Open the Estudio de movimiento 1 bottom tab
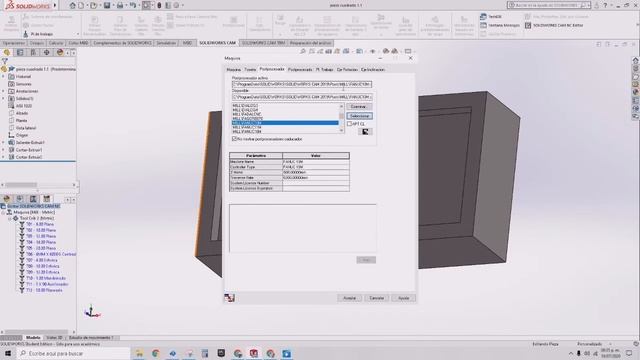The height and width of the screenshot is (360, 640). tap(91, 338)
